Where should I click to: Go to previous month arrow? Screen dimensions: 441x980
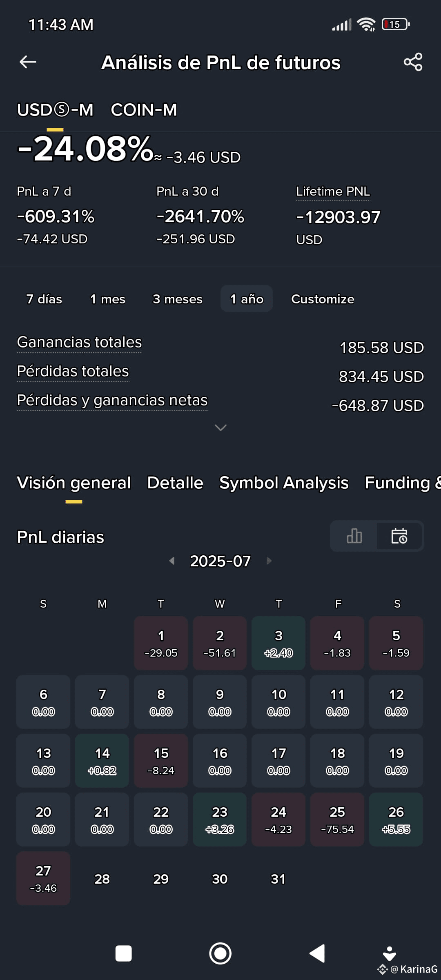coord(172,561)
